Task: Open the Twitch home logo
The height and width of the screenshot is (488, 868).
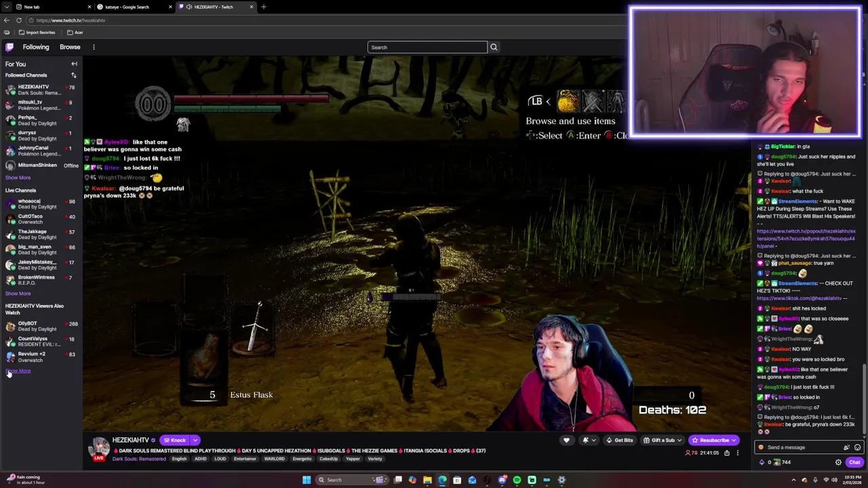Action: point(9,47)
